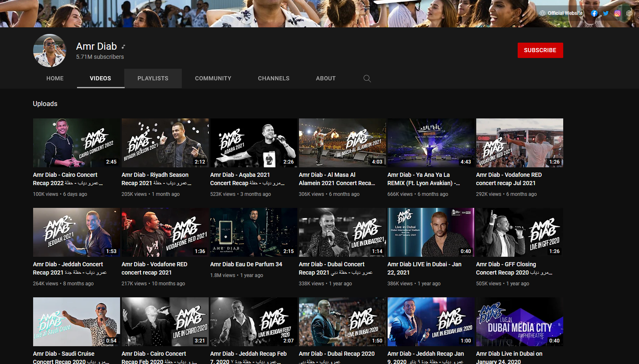Play the Dubai Media City thumbnail

520,322
